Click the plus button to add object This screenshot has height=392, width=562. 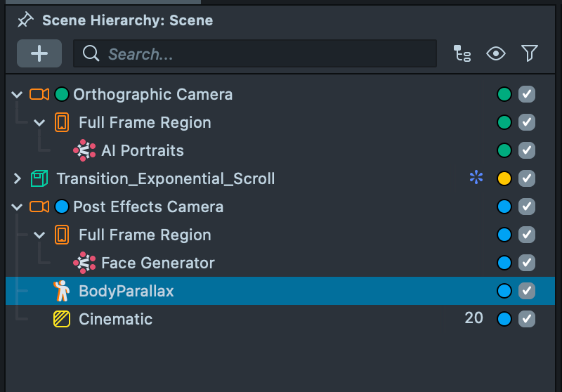[39, 53]
